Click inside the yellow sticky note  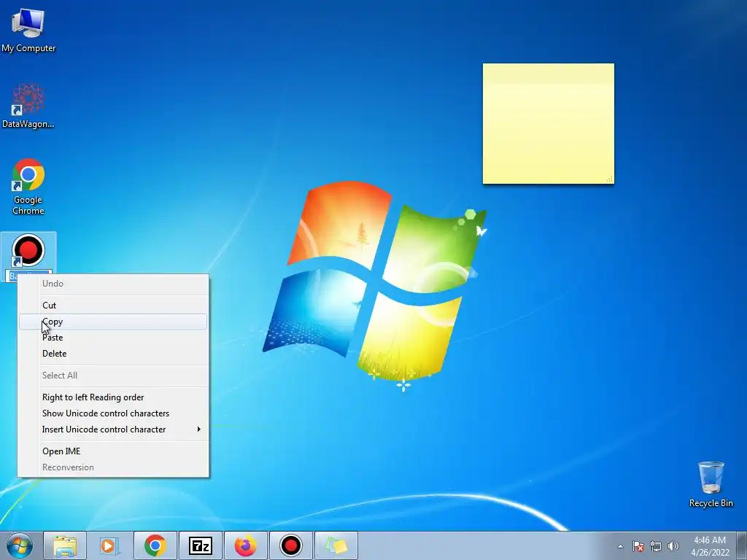coord(548,123)
